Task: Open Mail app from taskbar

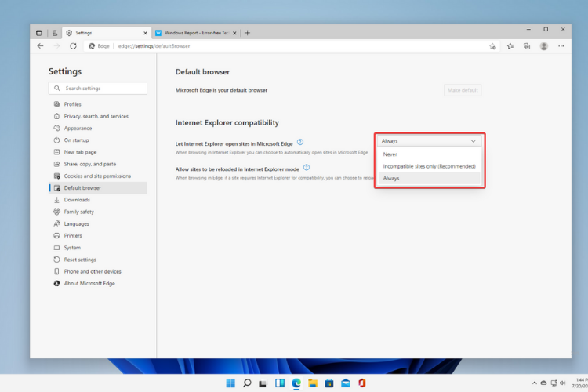Action: 346,383
